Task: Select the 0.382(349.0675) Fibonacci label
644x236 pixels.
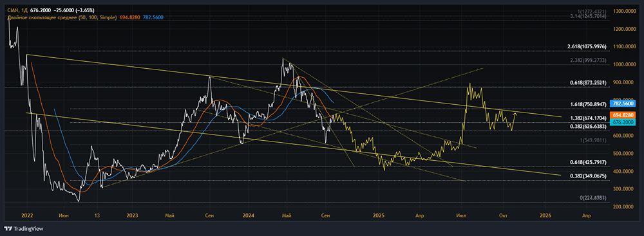Action: click(x=587, y=176)
